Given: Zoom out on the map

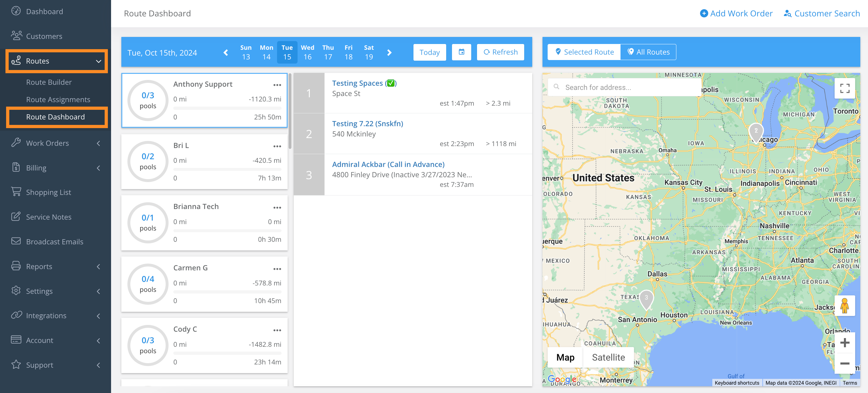Looking at the screenshot, I should [845, 363].
